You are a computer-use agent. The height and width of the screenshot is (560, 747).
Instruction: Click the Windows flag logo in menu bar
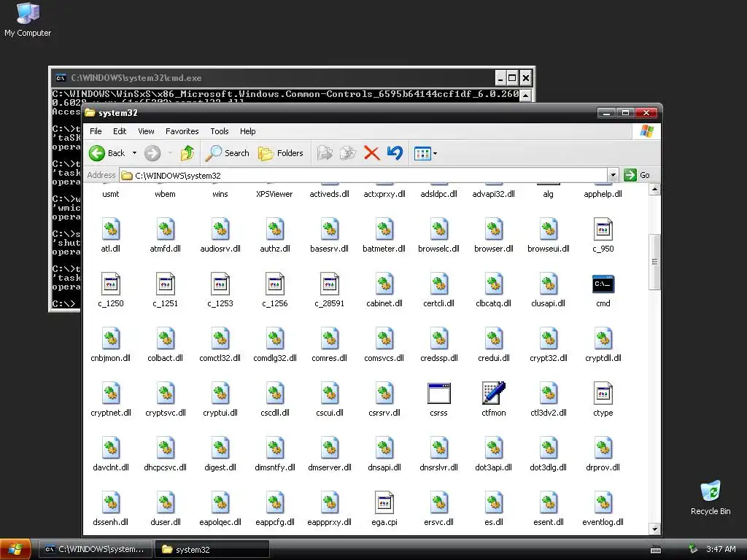coord(646,131)
